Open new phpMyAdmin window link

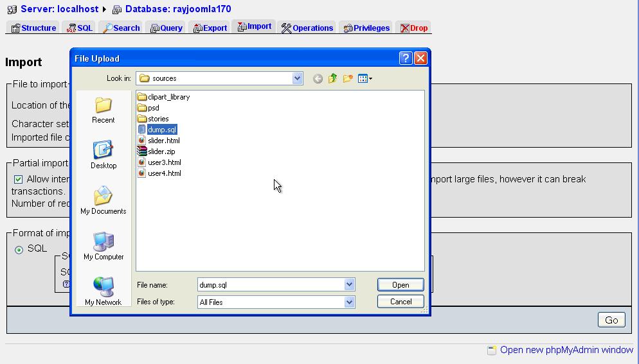[566, 350]
